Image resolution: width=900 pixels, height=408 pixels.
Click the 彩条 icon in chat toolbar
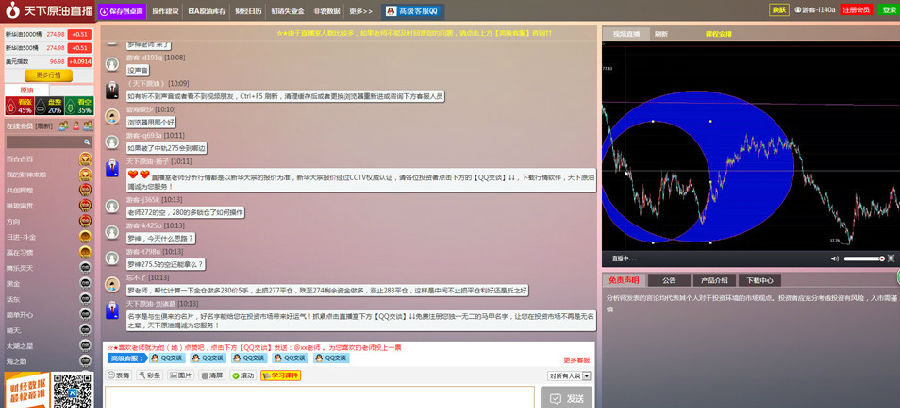[x=148, y=375]
